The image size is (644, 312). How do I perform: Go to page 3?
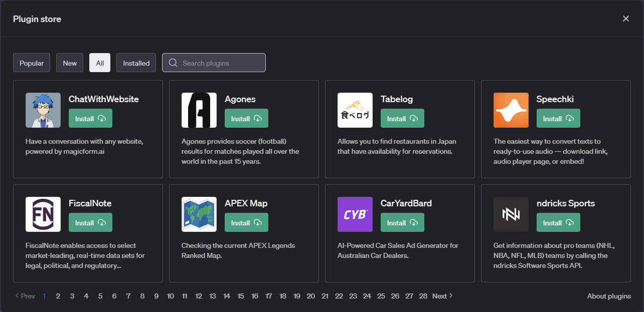(x=72, y=296)
